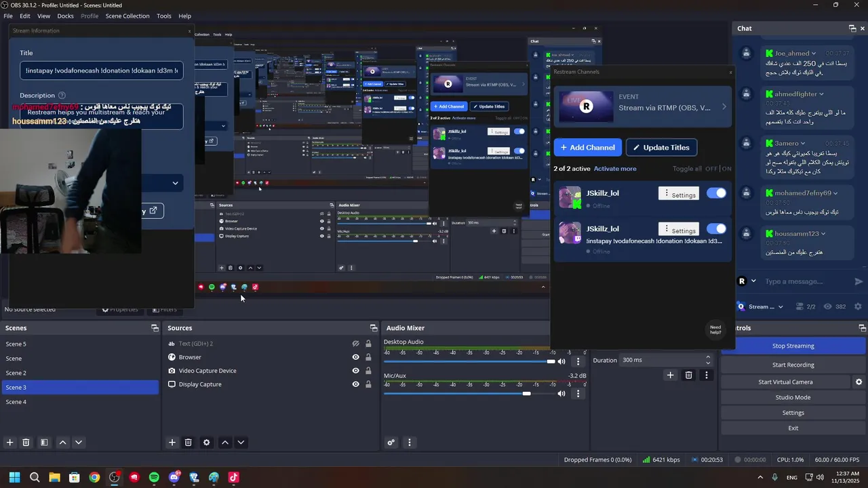Toggle lock on Display Capture source
This screenshot has width=868, height=488.
click(x=368, y=384)
